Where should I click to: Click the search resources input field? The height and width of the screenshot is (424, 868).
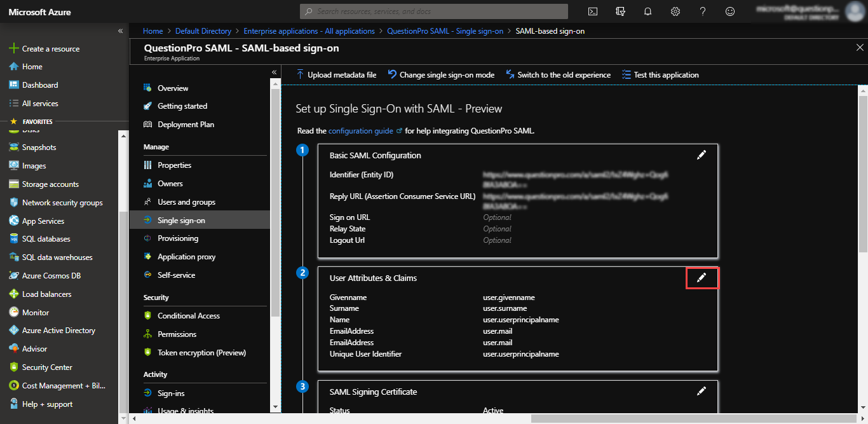(x=434, y=11)
